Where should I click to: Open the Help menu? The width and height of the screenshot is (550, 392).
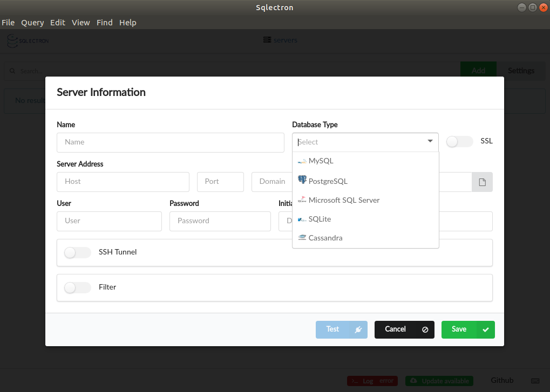click(x=128, y=23)
